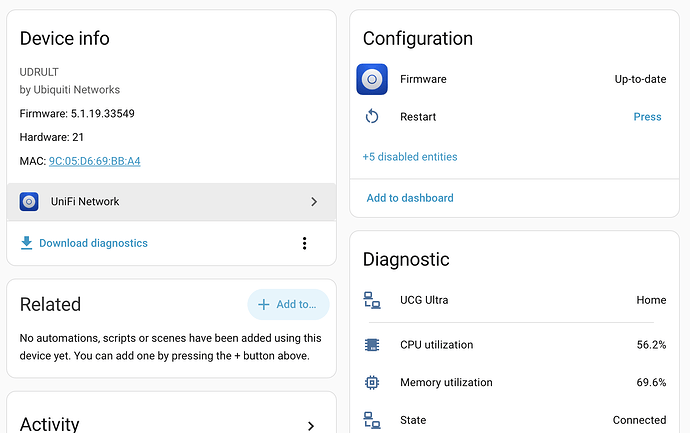Click the CPU utilization chip icon

(372, 345)
